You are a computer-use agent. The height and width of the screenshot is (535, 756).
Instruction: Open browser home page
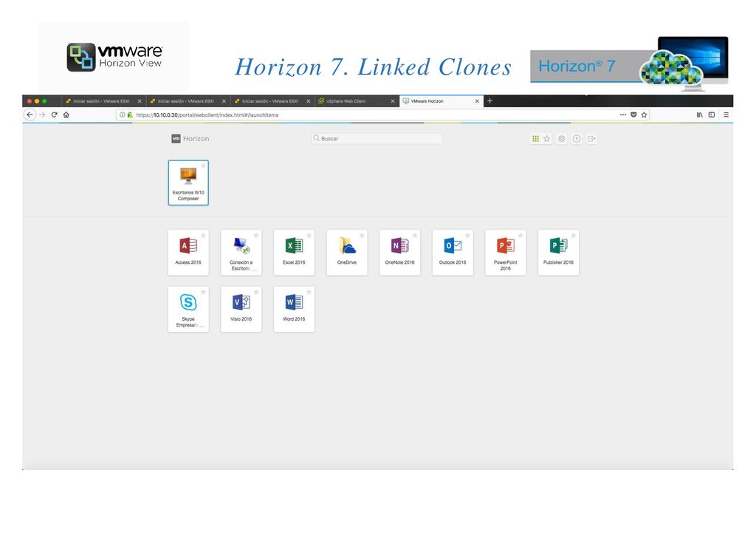[x=66, y=115]
